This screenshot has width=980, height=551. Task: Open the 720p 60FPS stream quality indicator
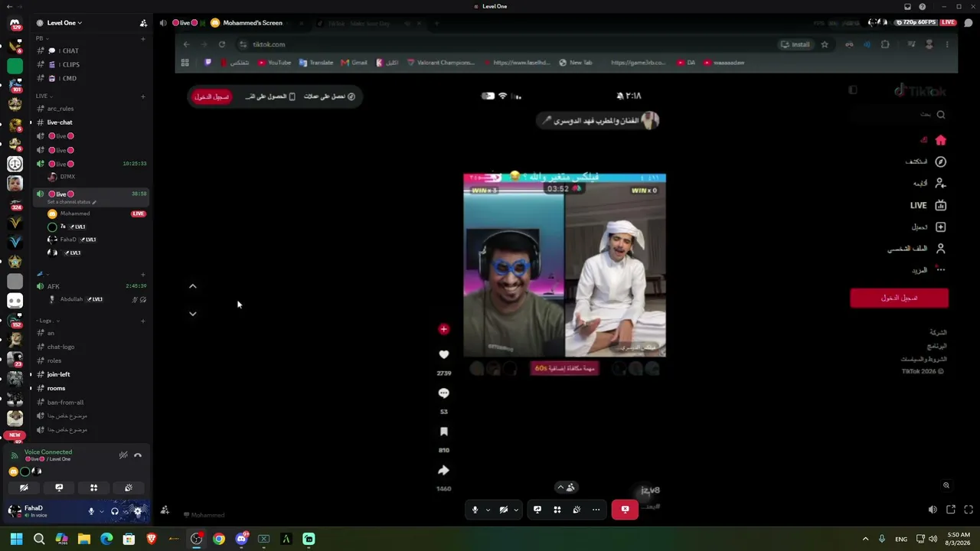pos(916,23)
